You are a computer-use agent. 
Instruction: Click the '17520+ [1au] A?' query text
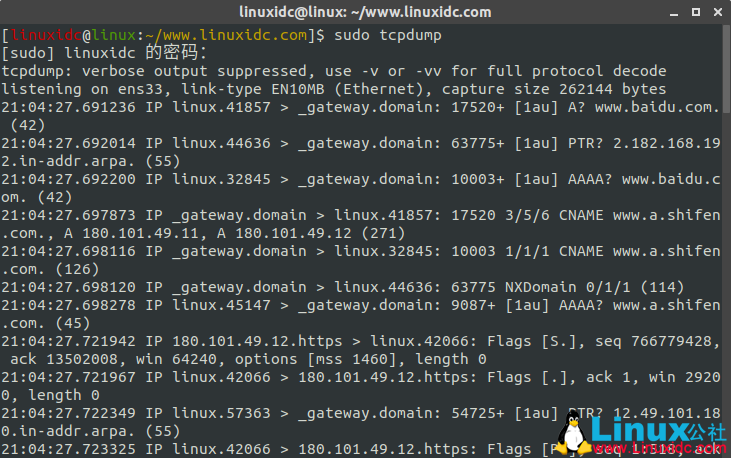coord(518,107)
